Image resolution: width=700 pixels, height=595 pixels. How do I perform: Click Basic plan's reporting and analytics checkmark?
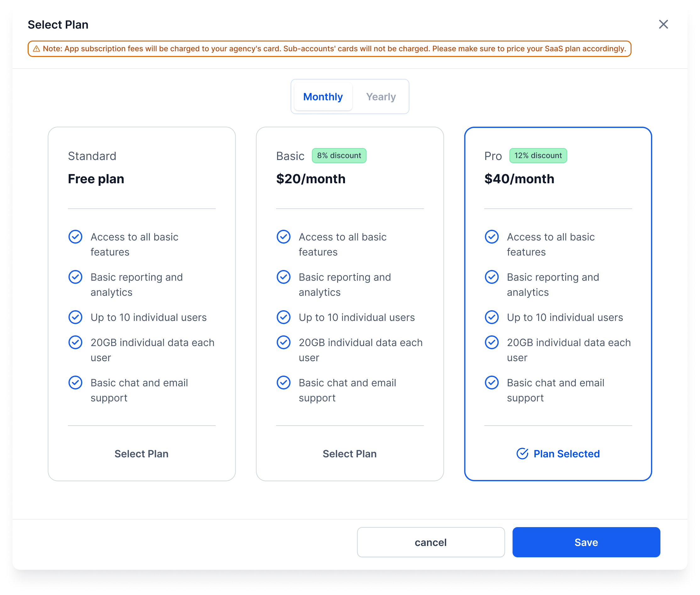coord(283,277)
